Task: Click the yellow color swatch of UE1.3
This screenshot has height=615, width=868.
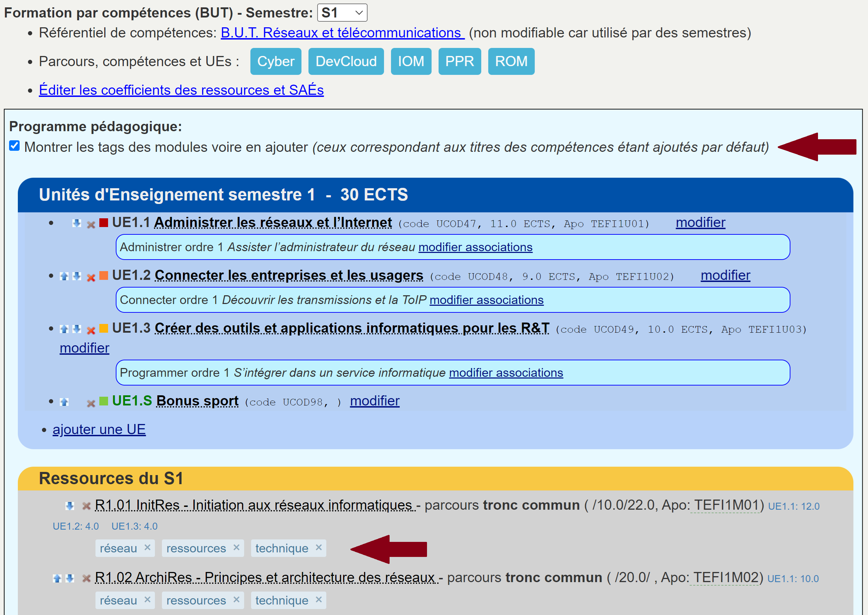Action: [104, 329]
